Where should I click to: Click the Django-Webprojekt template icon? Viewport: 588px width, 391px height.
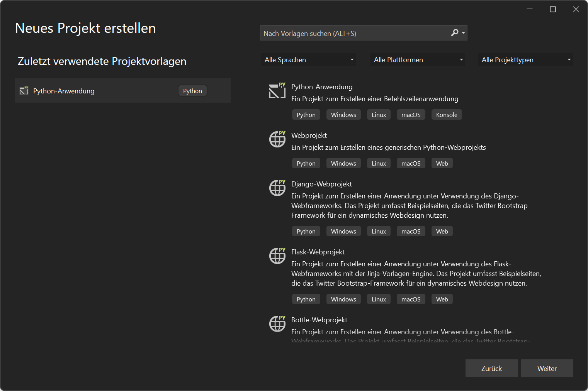pyautogui.click(x=277, y=188)
